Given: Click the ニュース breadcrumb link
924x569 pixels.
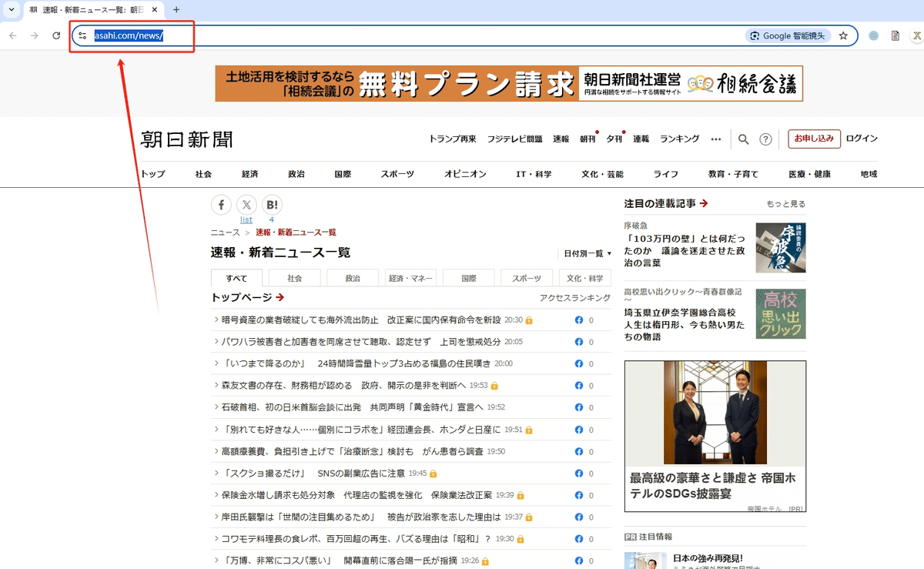Looking at the screenshot, I should point(226,232).
